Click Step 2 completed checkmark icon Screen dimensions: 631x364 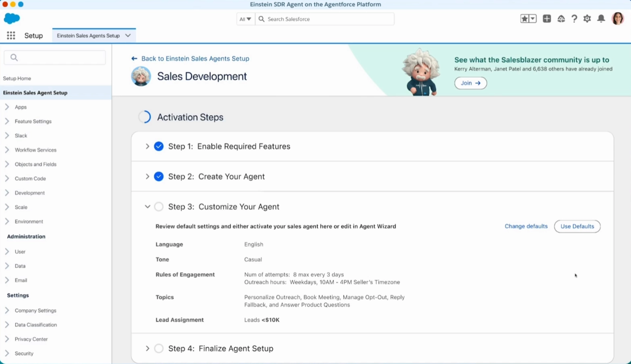159,176
